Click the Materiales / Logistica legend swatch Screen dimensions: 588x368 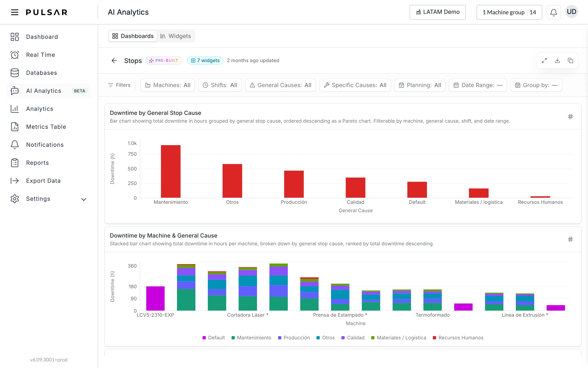[x=373, y=338]
